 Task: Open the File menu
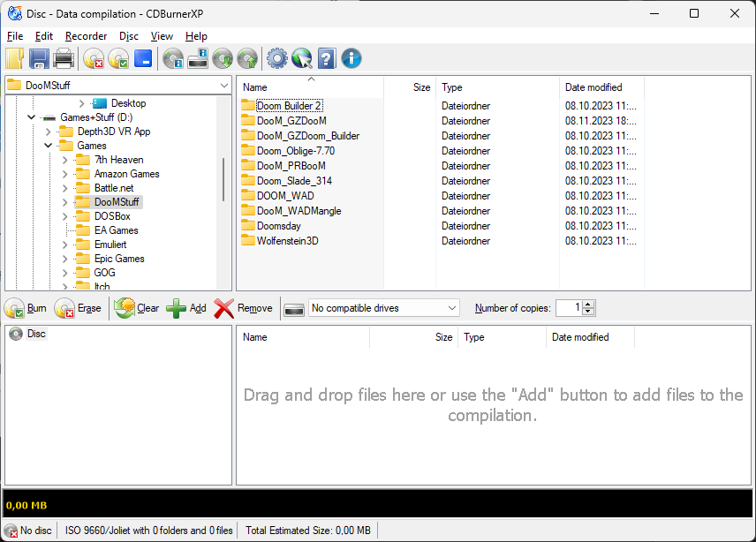[x=15, y=36]
